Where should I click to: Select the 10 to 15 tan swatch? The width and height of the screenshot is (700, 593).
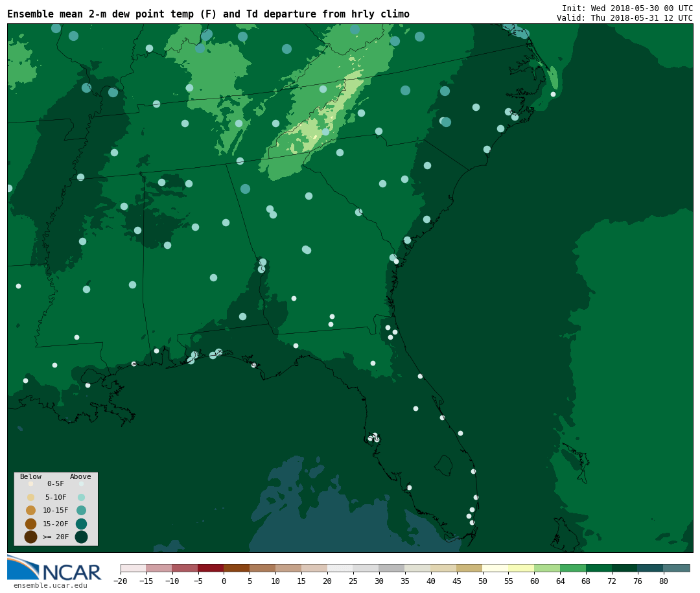pos(288,568)
